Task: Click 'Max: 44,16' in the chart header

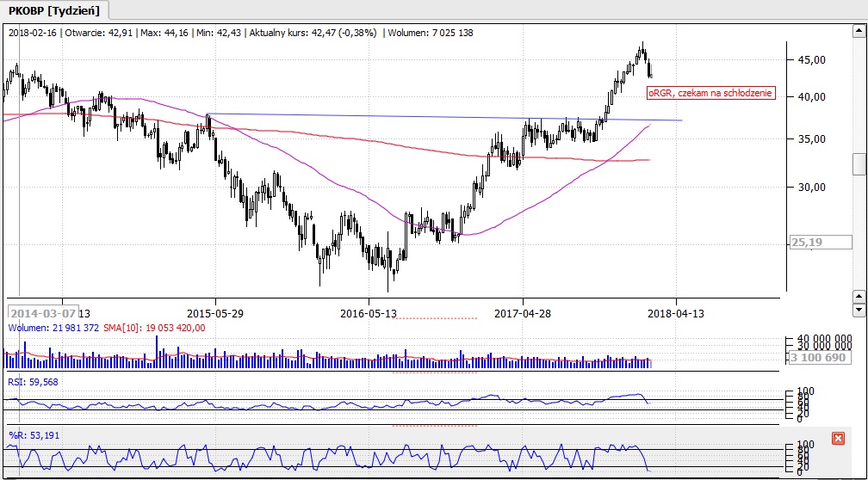Action: pos(164,33)
